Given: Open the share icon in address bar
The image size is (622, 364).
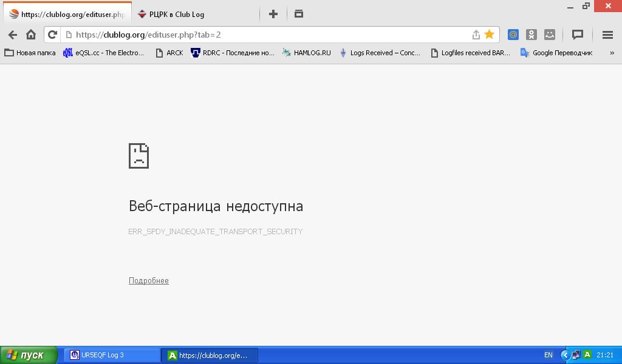Looking at the screenshot, I should click(x=476, y=35).
